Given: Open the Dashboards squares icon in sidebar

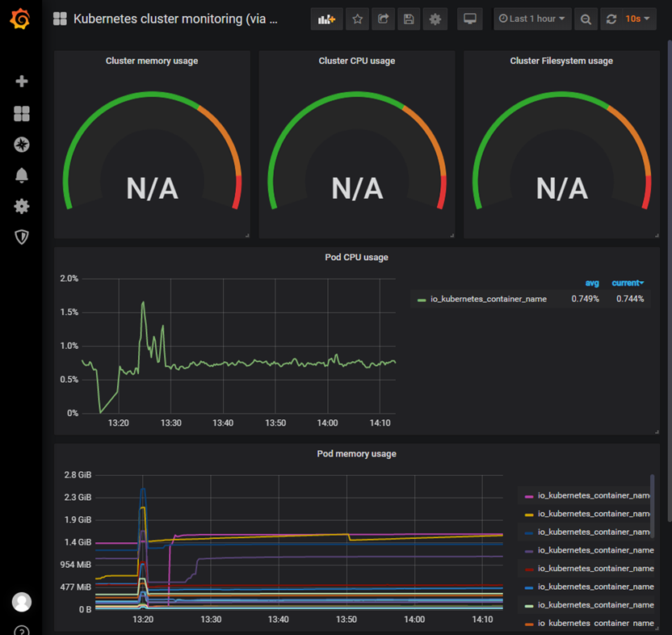Looking at the screenshot, I should click(22, 114).
